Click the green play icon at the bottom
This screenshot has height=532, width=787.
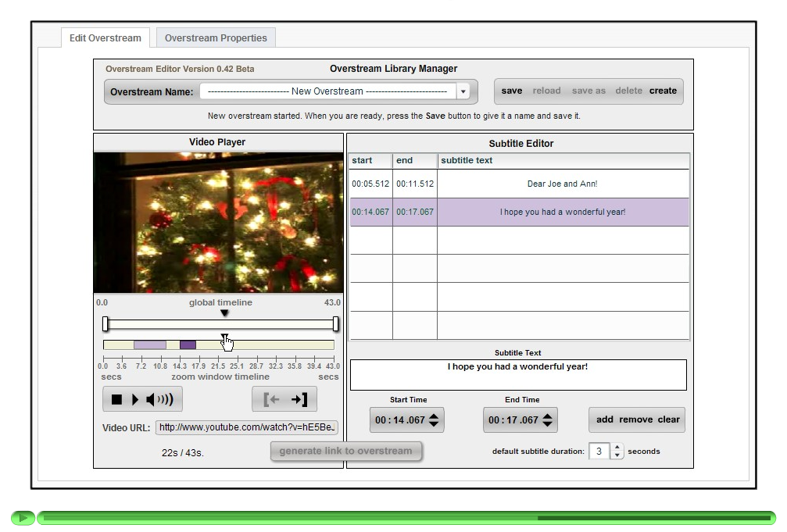[23, 518]
